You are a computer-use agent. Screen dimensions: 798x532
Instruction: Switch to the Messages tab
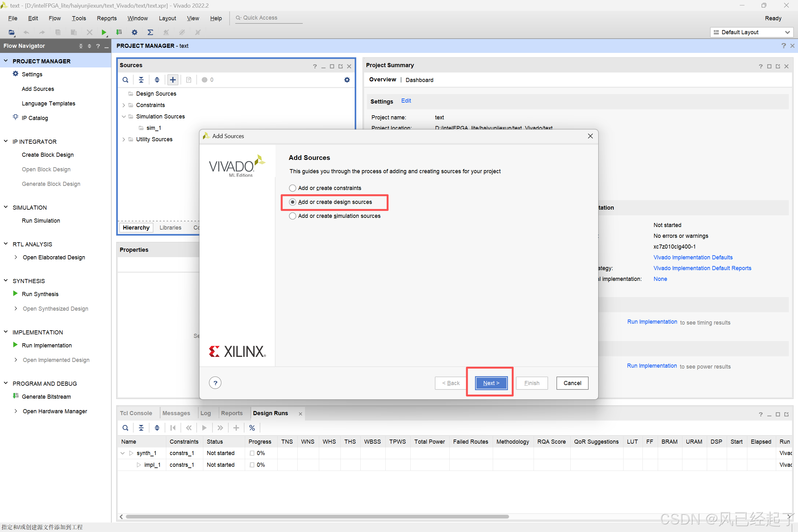(x=176, y=413)
